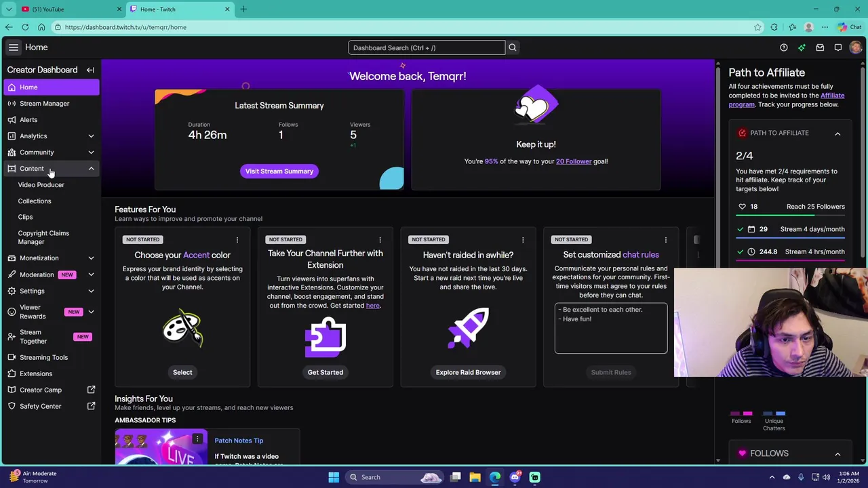Viewport: 868px width, 488px height.
Task: Click the Reach 25 Followers progress bar
Action: tap(791, 216)
